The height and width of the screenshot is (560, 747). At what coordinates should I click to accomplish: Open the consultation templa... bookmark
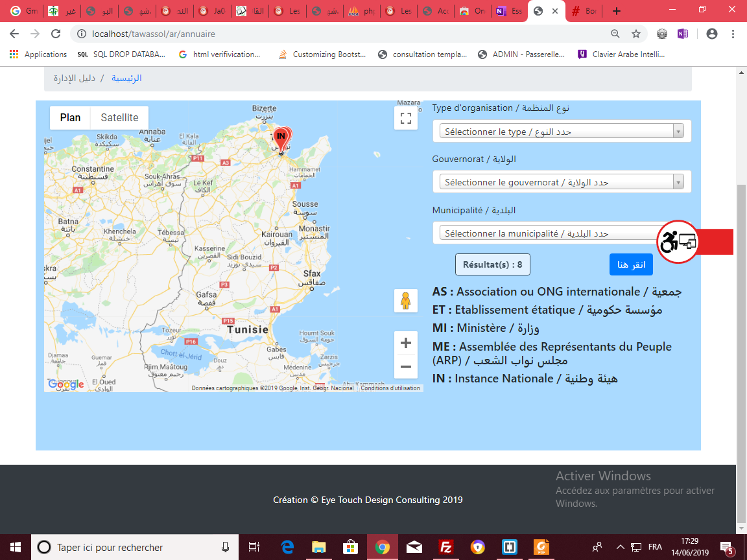point(423,54)
